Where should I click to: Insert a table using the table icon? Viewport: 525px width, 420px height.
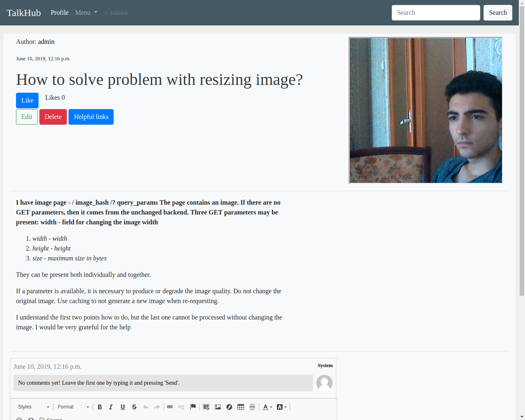point(241,407)
